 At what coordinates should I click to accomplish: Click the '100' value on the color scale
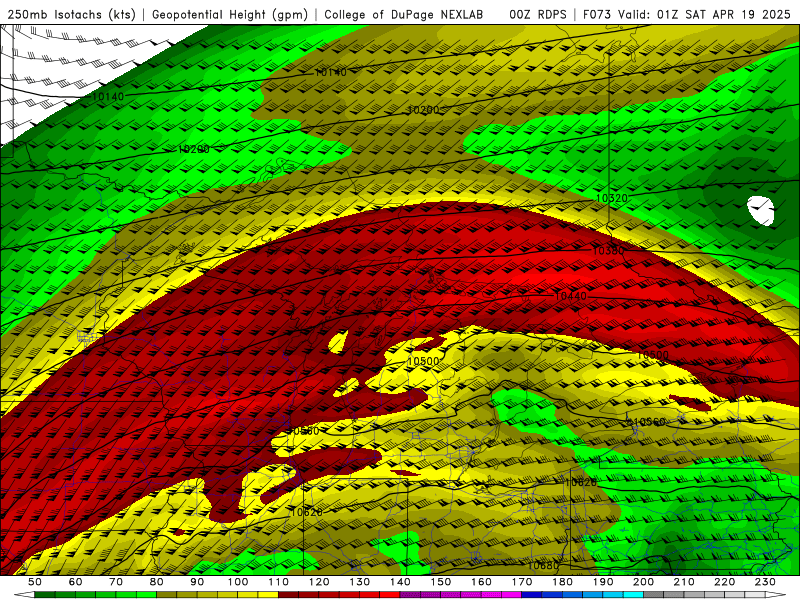tap(238, 582)
